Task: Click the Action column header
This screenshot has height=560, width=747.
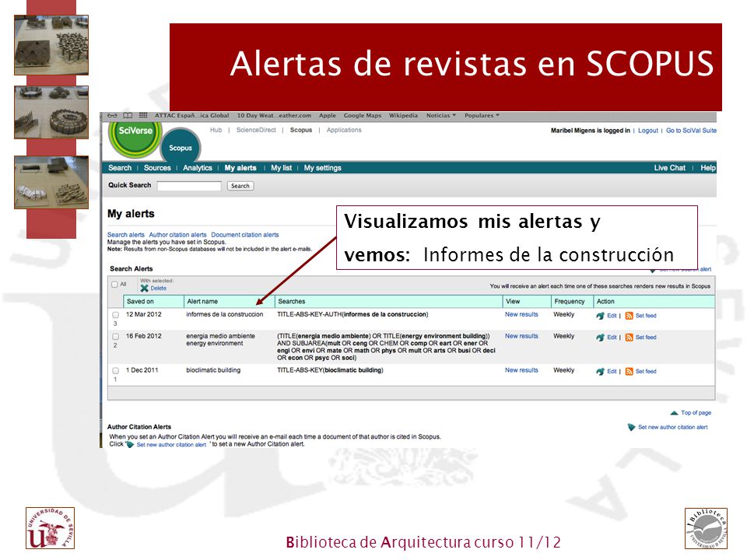Action: point(654,302)
